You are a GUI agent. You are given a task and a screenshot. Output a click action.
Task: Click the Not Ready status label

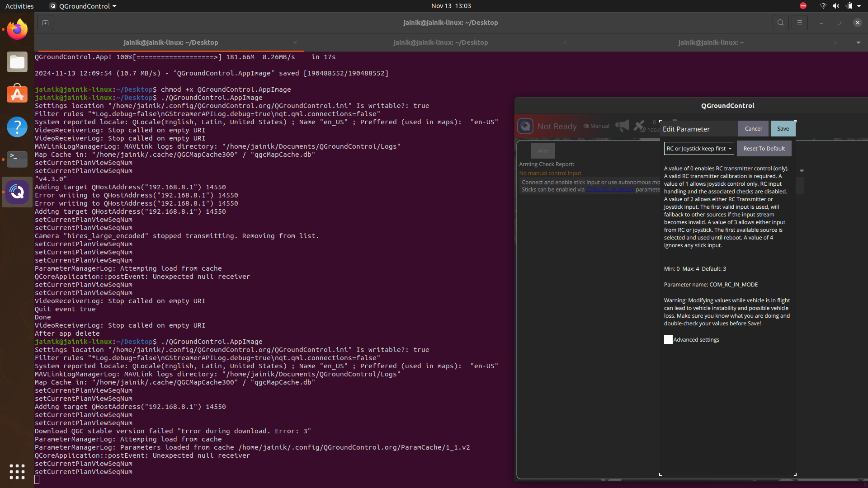[x=557, y=126]
